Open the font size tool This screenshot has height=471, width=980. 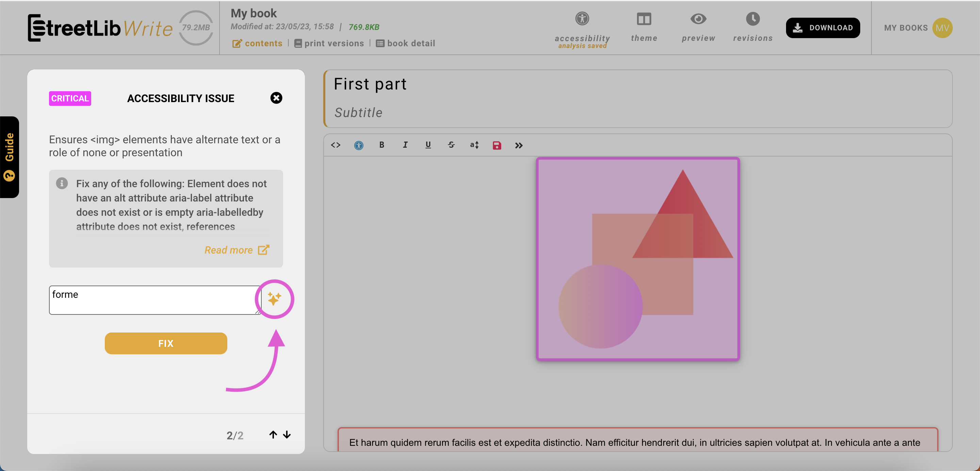point(474,145)
